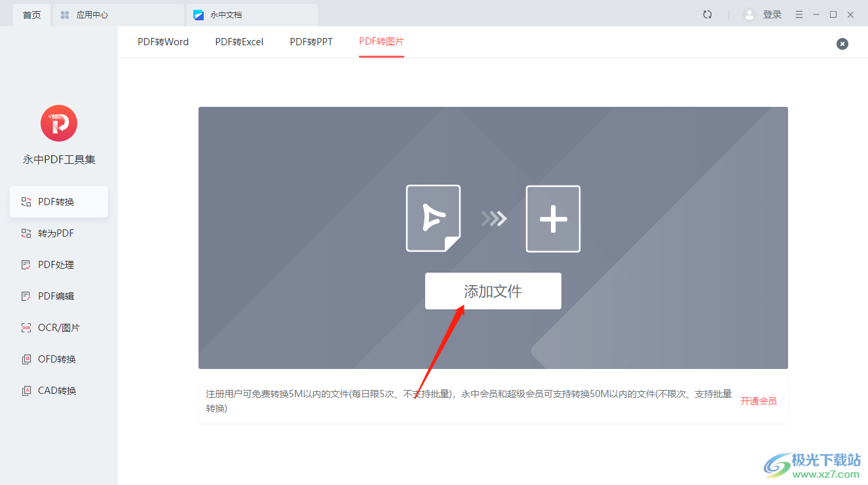Switch to the PDF转PPT tab

tap(311, 42)
